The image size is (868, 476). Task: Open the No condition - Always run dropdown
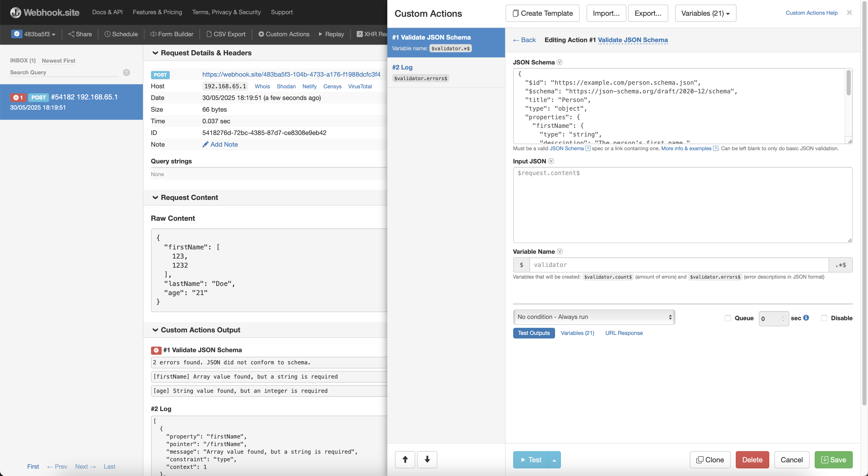(594, 317)
